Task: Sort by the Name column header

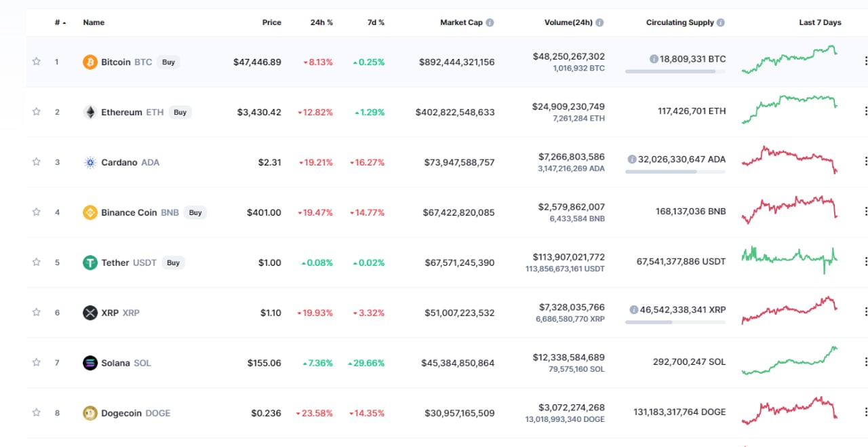Action: click(94, 22)
